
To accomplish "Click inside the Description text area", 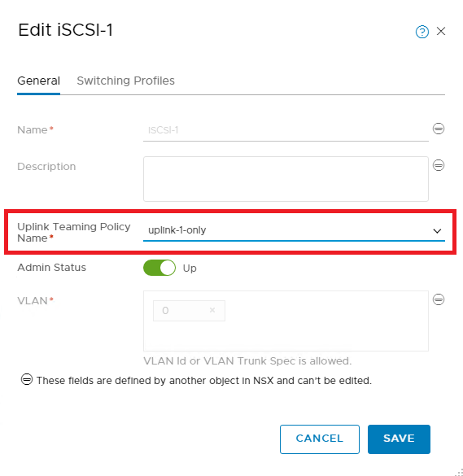I will tap(286, 179).
